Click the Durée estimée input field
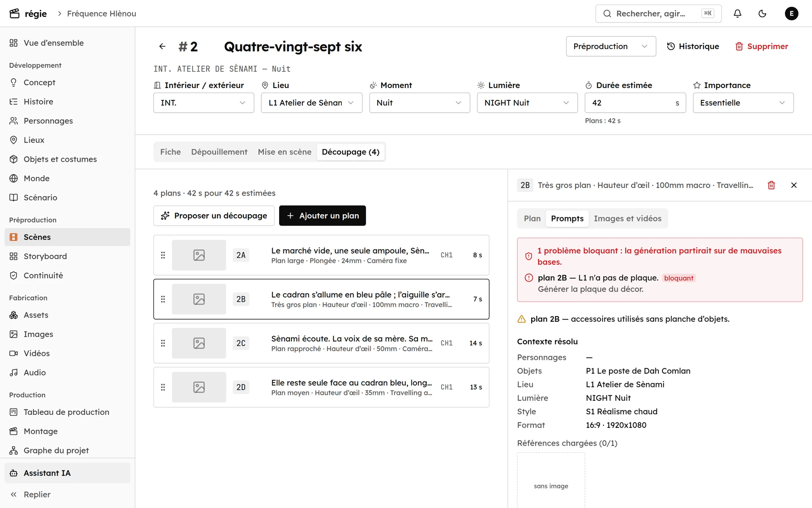This screenshot has width=812, height=508. (635, 103)
